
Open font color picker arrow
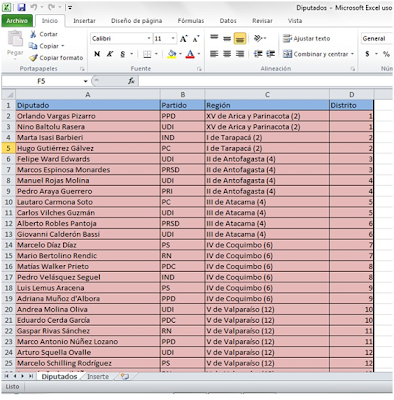[199, 54]
